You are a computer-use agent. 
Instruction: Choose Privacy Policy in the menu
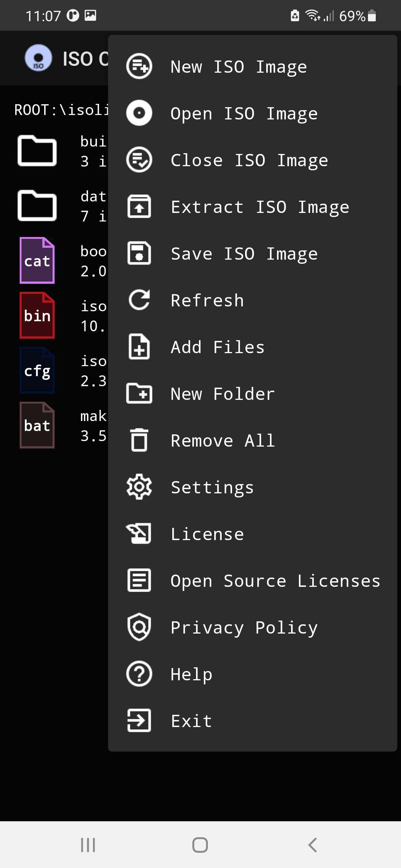244,627
